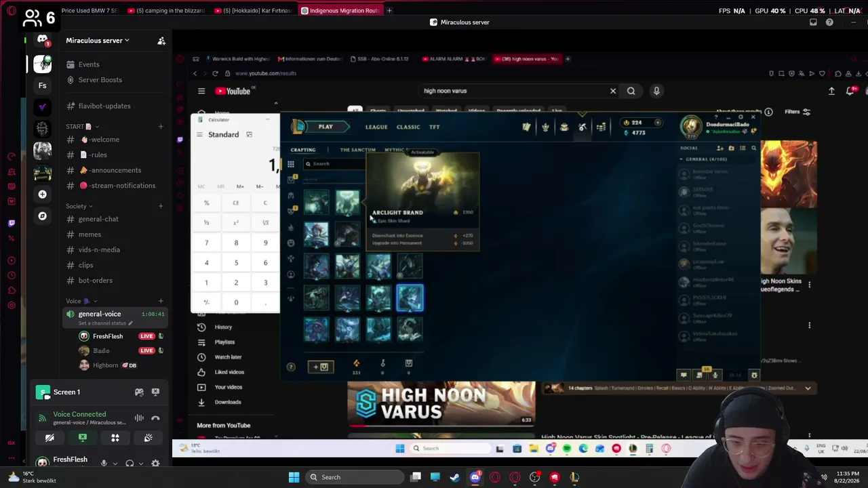868x488 pixels.
Task: Expand the YouTube video chapters chevron
Action: pos(808,388)
